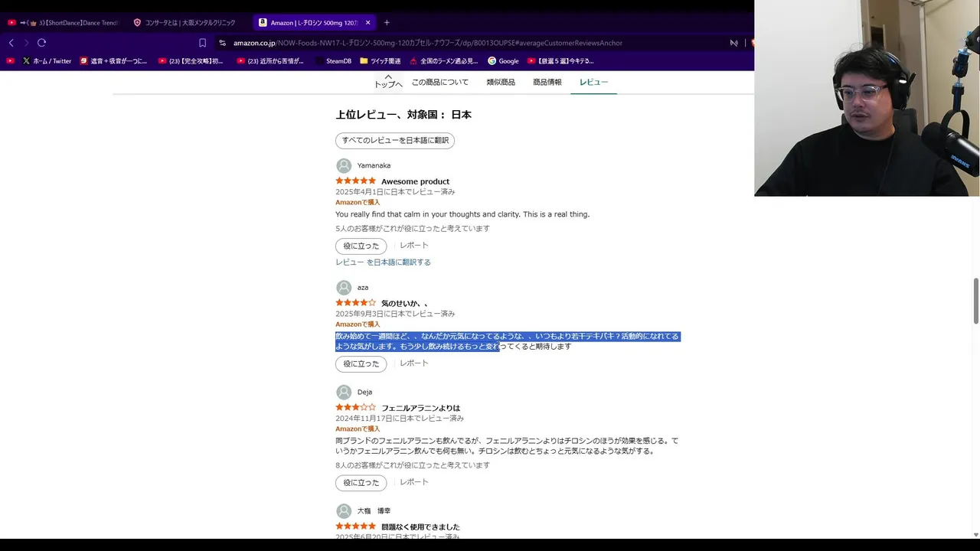Viewport: 980px width, 551px height.
Task: Open review title Awesome product
Action: [x=415, y=181]
